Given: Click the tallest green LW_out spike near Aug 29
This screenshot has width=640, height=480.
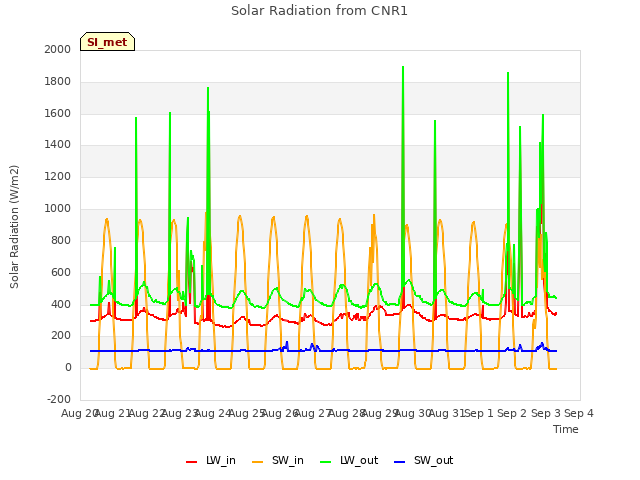Looking at the screenshot, I should coord(403,67).
